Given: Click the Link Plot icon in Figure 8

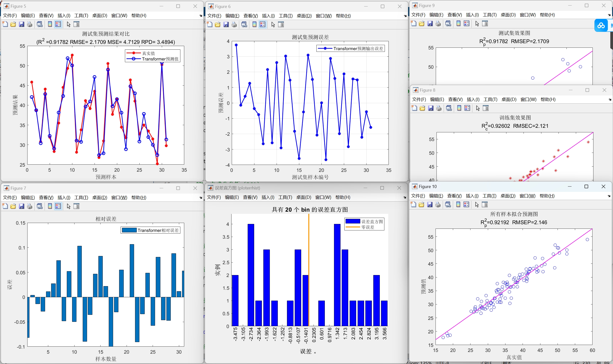Looking at the screenshot, I should click(x=449, y=108).
